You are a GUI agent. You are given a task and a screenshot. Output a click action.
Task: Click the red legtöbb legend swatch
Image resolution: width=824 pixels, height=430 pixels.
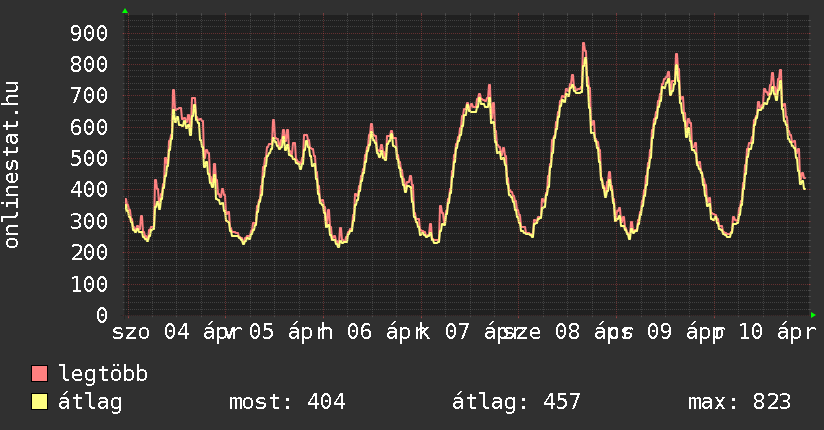coord(40,374)
